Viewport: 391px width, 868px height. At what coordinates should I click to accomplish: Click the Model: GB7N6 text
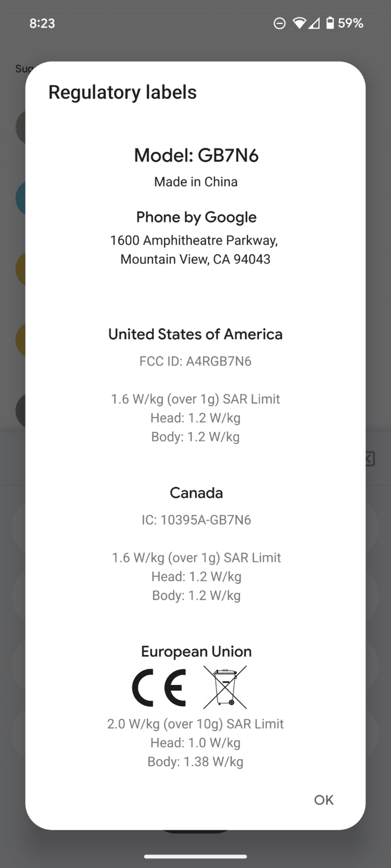pyautogui.click(x=196, y=155)
